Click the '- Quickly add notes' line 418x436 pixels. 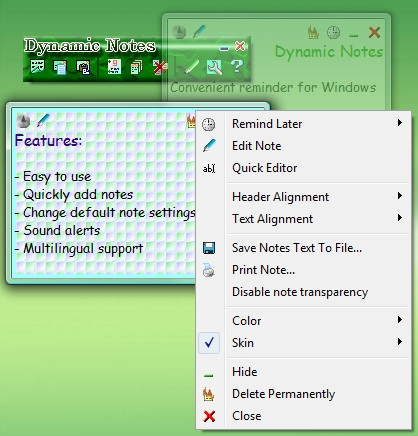click(x=74, y=195)
